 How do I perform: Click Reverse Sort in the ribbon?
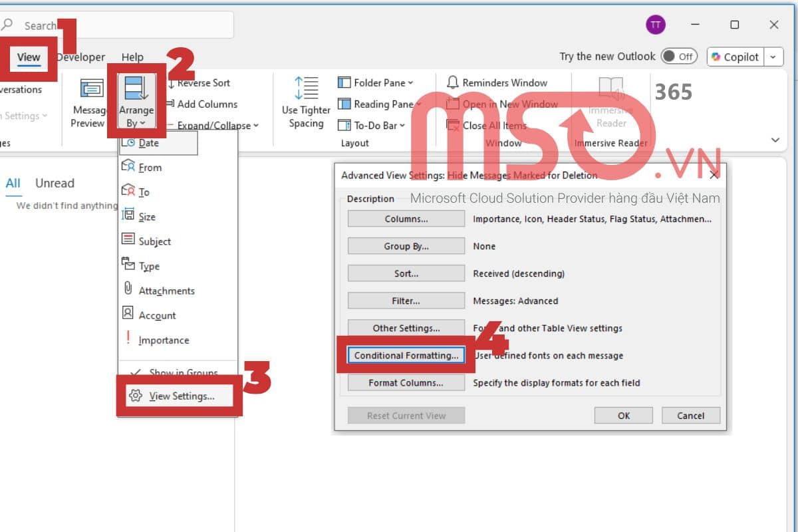point(198,83)
